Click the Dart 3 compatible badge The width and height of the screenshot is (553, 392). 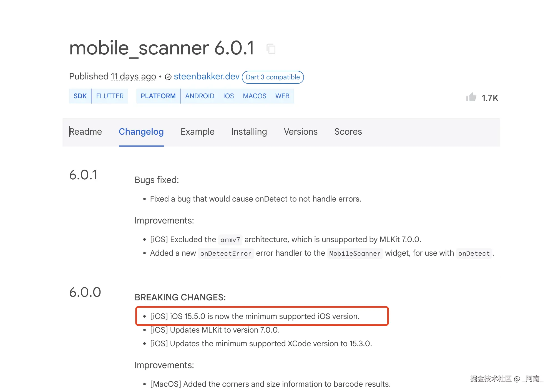click(273, 77)
